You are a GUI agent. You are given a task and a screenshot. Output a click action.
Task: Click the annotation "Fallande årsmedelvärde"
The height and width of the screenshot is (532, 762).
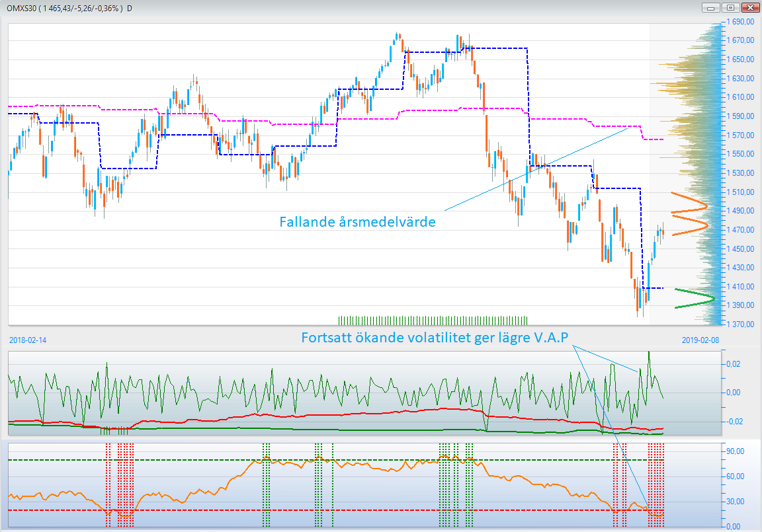click(358, 222)
